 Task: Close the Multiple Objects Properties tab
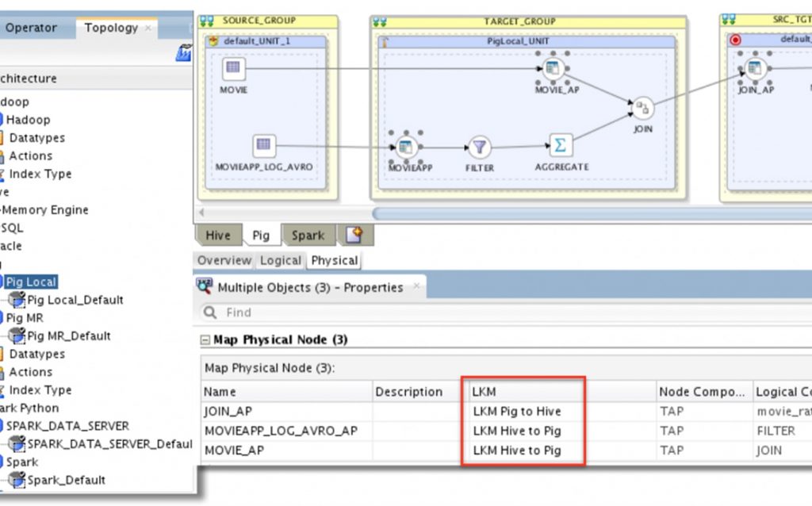click(416, 286)
